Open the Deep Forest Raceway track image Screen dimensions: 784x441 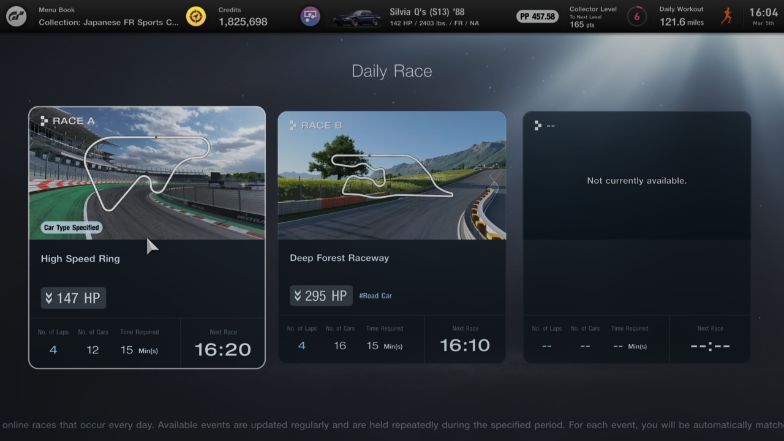pos(392,176)
